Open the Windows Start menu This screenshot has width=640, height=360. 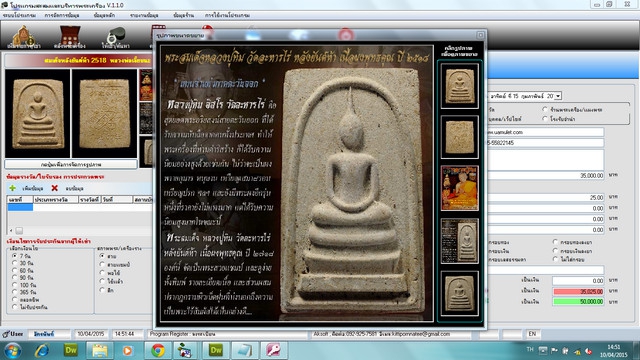[13, 351]
